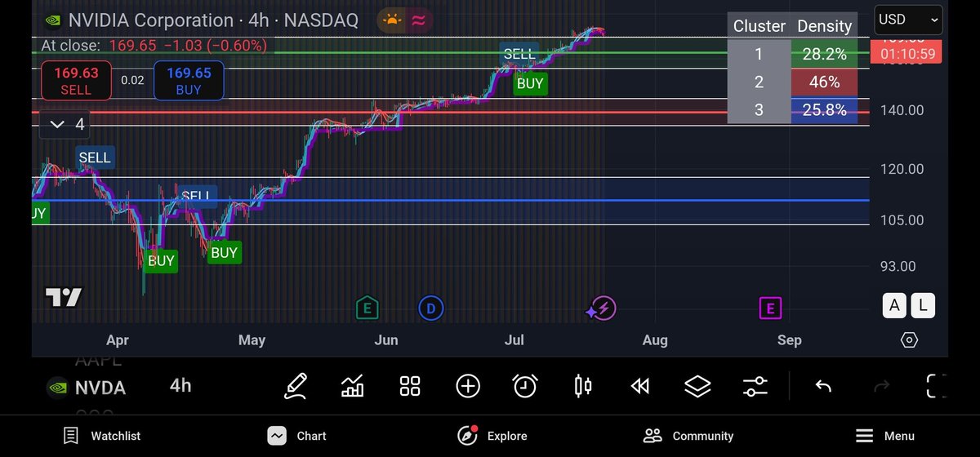Toggle auto scale with the A button

pos(894,305)
